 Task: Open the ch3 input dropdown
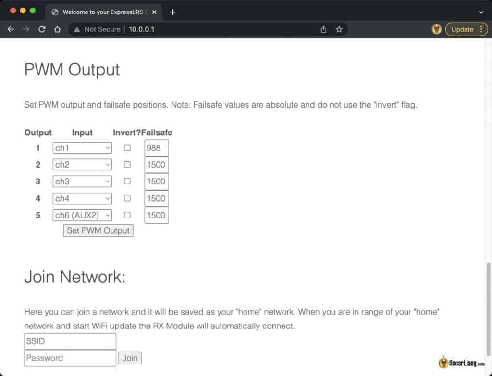(82, 181)
